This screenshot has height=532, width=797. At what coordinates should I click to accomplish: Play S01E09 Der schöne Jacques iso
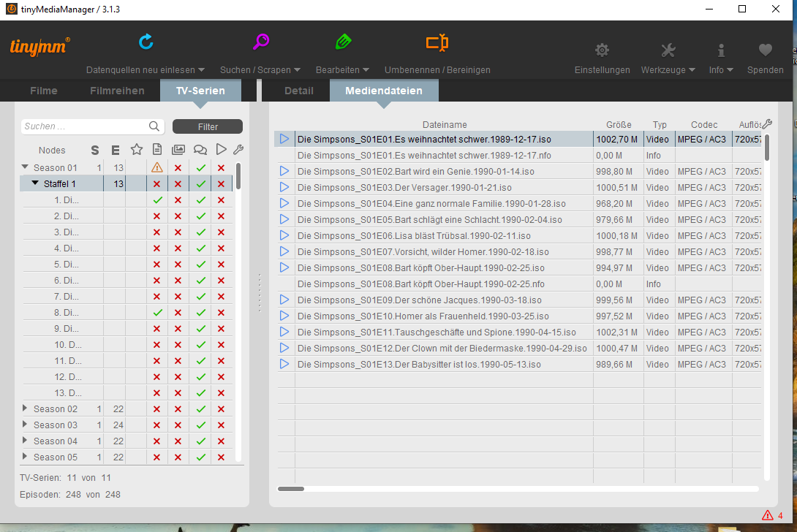pyautogui.click(x=284, y=300)
